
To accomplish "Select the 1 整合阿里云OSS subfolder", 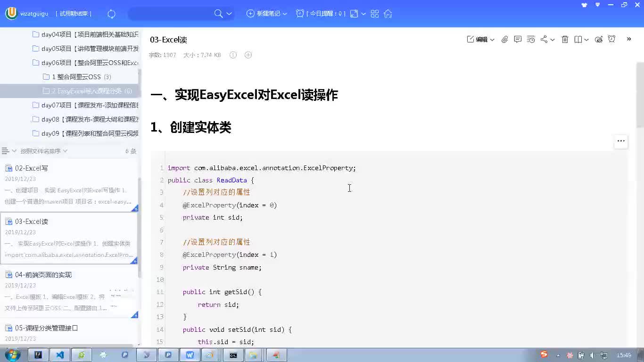I will [77, 77].
